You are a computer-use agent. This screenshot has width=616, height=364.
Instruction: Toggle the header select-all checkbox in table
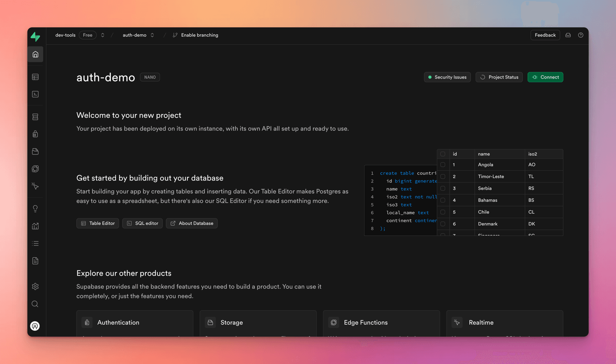point(443,154)
